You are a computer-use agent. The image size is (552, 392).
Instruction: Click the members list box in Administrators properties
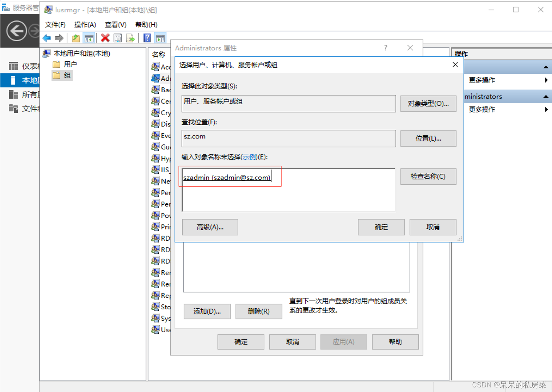click(x=297, y=267)
